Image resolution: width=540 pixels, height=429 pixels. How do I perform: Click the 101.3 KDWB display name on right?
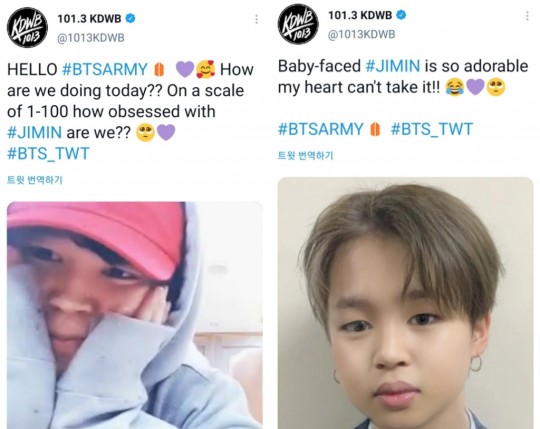click(360, 15)
